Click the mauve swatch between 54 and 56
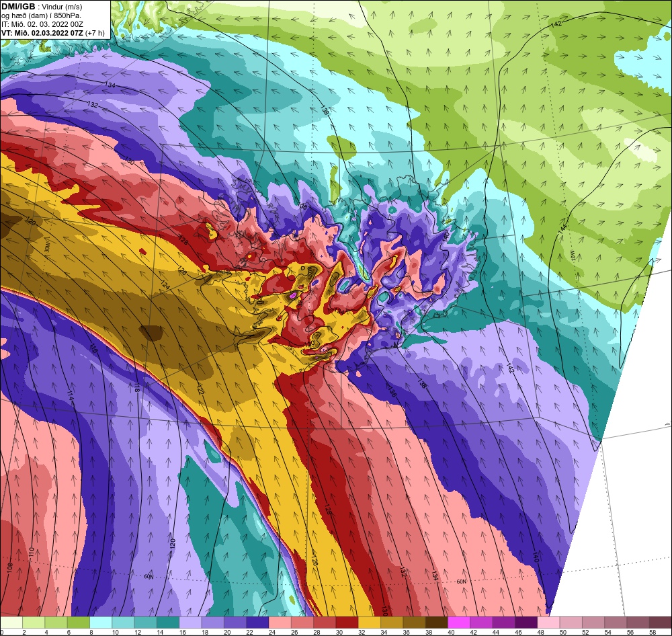This screenshot has width=672, height=636. tap(616, 623)
